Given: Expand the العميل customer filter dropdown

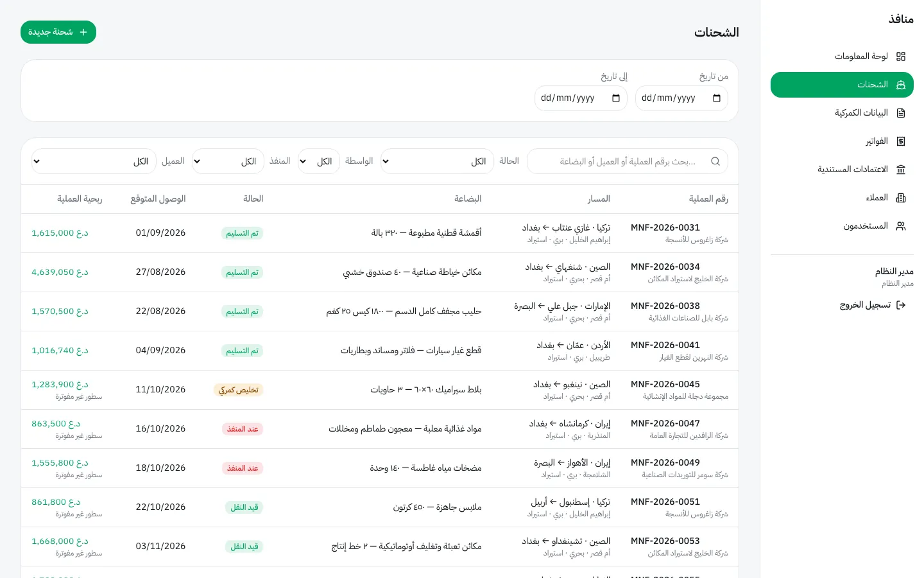Looking at the screenshot, I should (93, 161).
